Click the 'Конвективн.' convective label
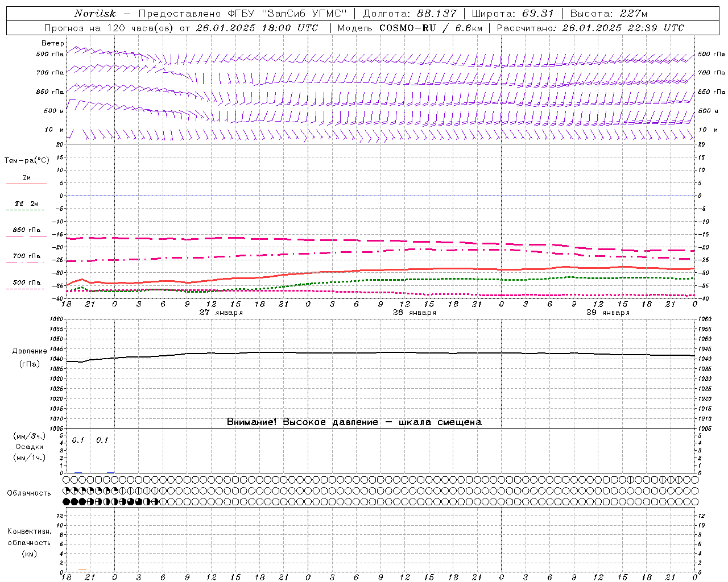Image resolution: width=728 pixels, height=582 pixels. (30, 531)
